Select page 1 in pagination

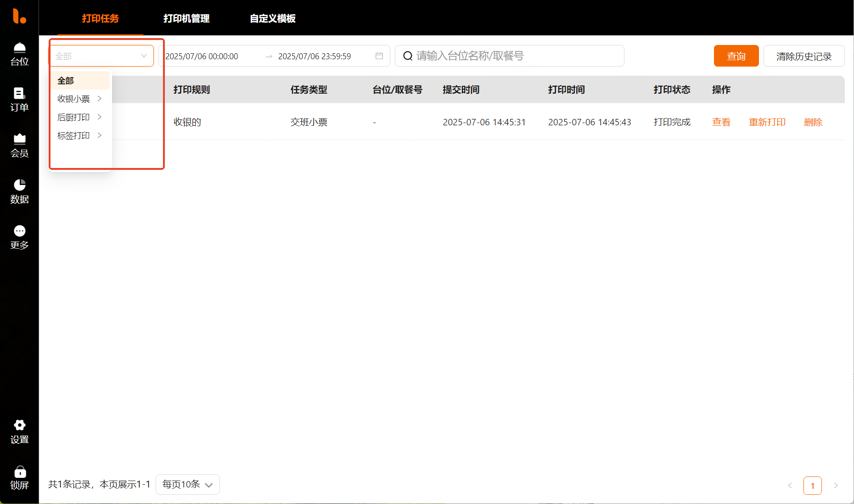[x=813, y=486]
